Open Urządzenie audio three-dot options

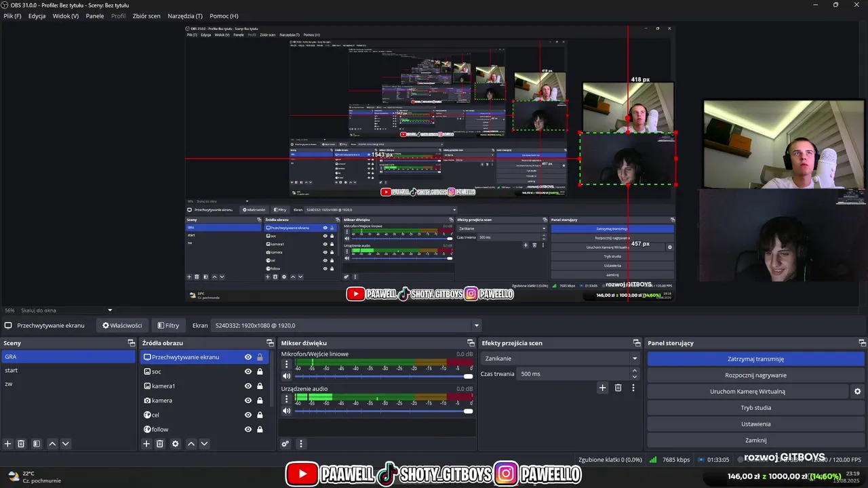point(286,399)
